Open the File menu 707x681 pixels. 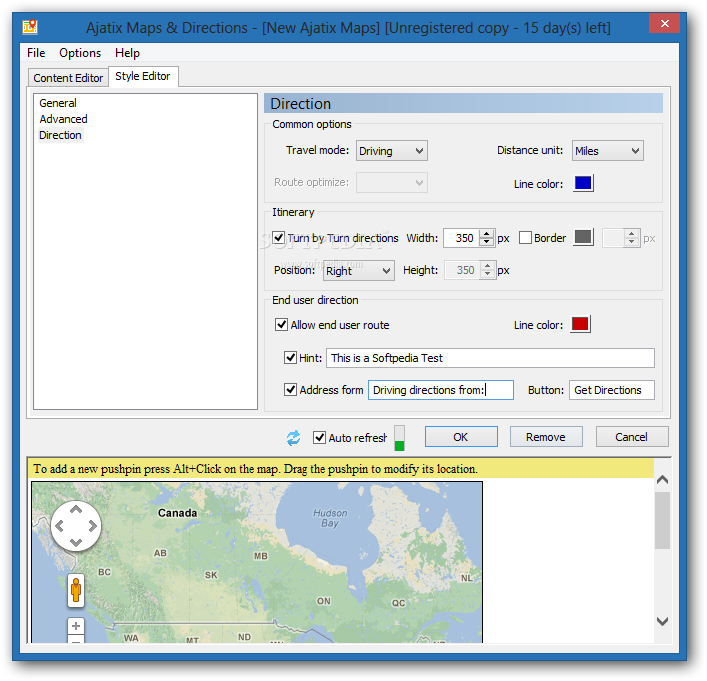click(x=36, y=53)
